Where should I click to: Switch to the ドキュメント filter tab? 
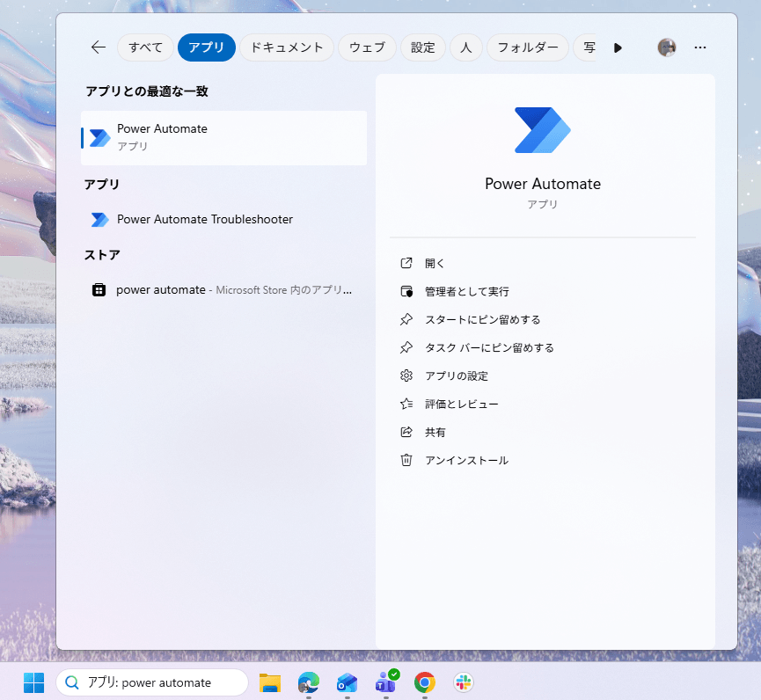coord(287,47)
